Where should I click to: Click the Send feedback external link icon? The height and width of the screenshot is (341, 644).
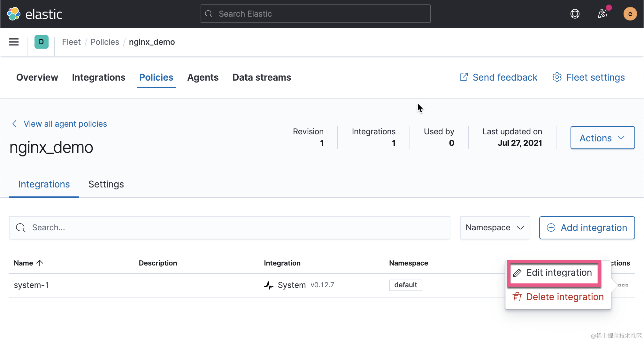(x=464, y=77)
